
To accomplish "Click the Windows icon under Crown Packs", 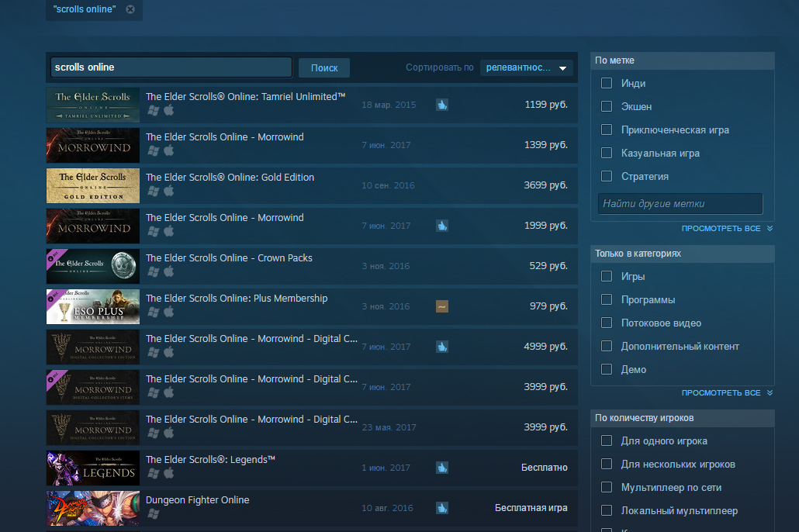I will pyautogui.click(x=154, y=271).
